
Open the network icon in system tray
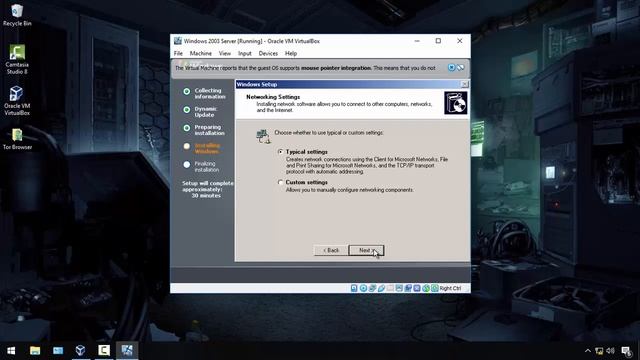point(599,351)
